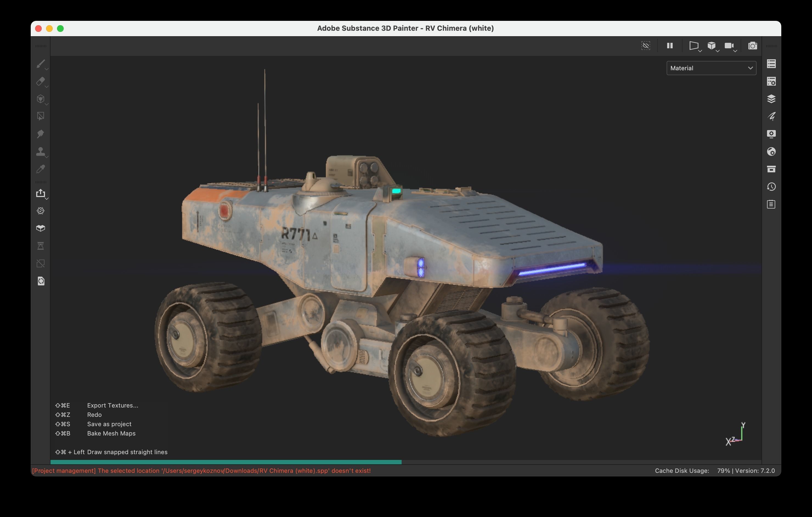This screenshot has height=517, width=812.
Task: Click the 'Bake Mesh Maps' shortcut hint
Action: (111, 433)
